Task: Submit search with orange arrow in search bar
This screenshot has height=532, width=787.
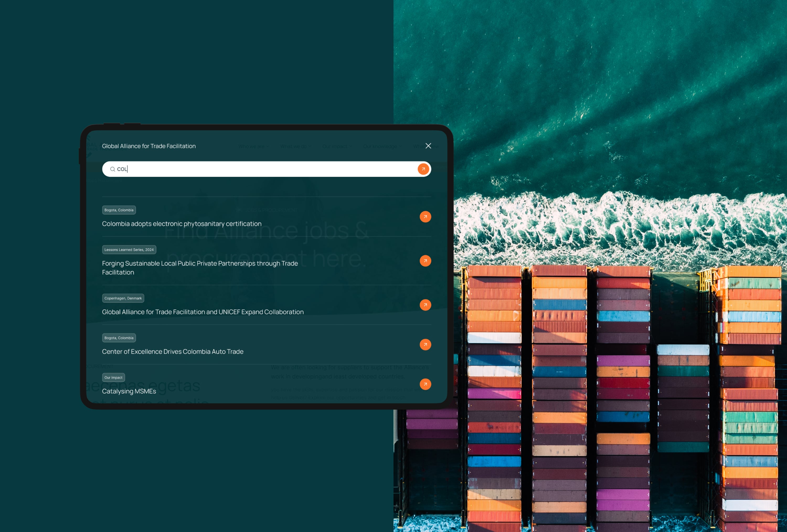Action: 423,169
